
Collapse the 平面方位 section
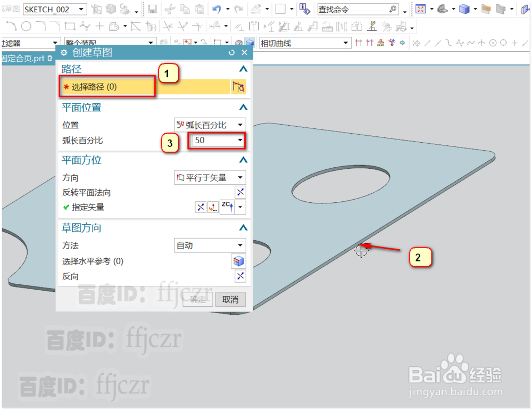[x=243, y=159]
